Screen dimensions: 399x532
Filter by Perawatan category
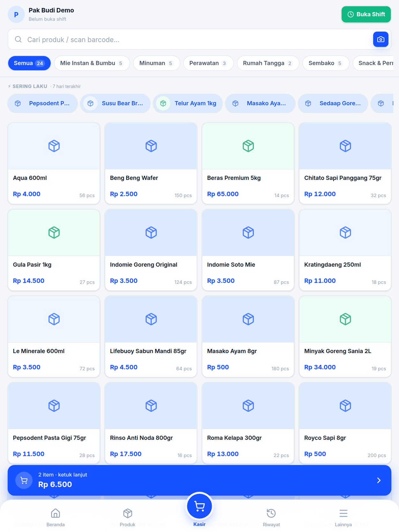208,63
